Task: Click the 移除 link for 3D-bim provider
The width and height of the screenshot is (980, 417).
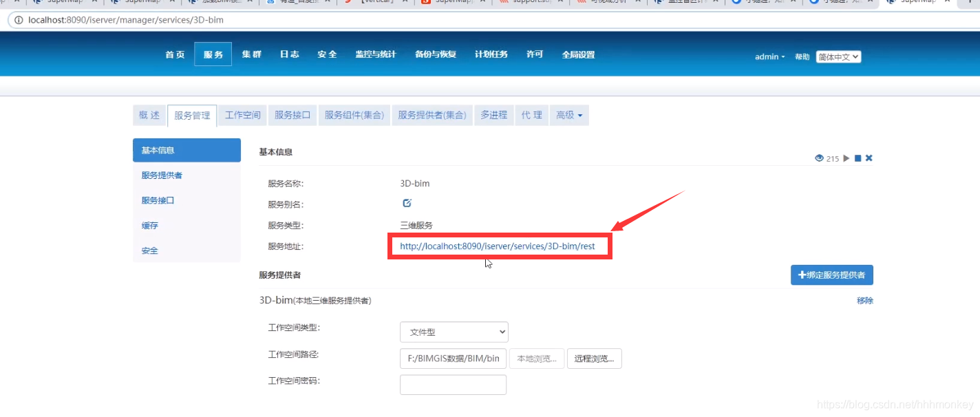Action: (x=865, y=301)
